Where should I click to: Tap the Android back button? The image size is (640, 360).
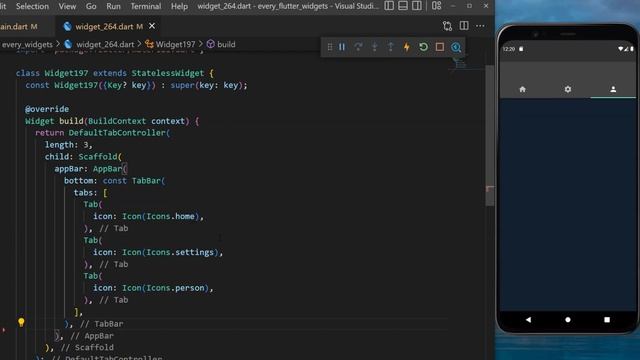[x=529, y=320]
